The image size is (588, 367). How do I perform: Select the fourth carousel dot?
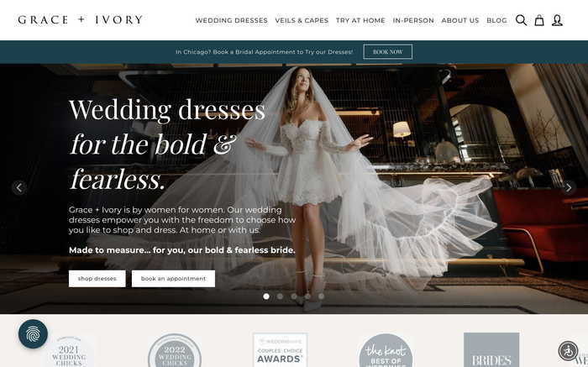[307, 296]
